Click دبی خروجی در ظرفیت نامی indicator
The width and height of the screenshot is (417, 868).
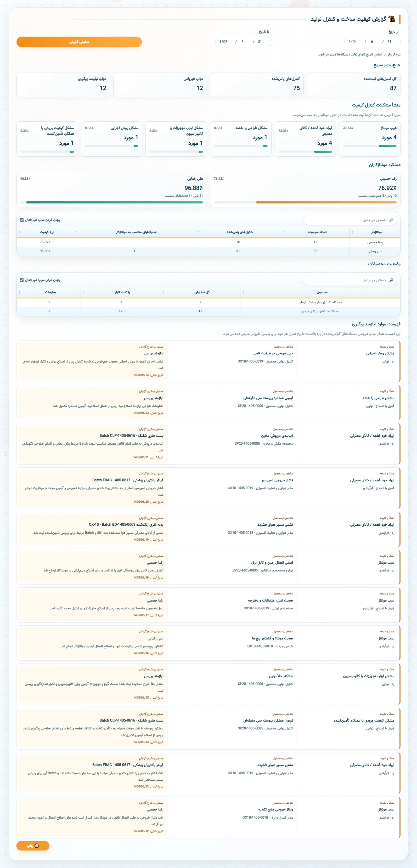273,354
